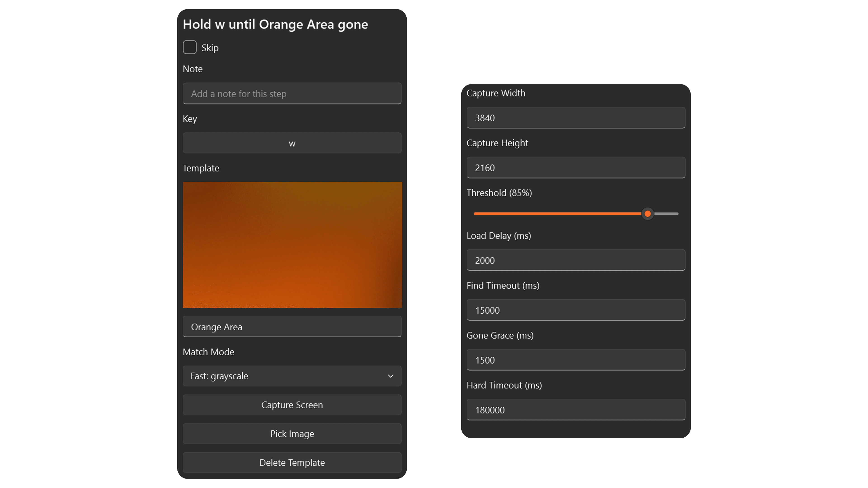Click the Template label
The image size is (868, 488).
[x=201, y=168]
